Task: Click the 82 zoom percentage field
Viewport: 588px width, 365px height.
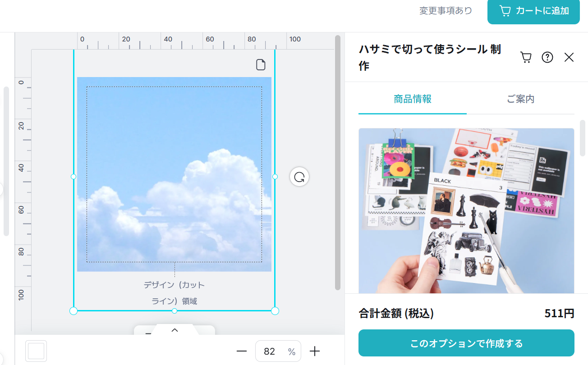Action: click(x=270, y=351)
